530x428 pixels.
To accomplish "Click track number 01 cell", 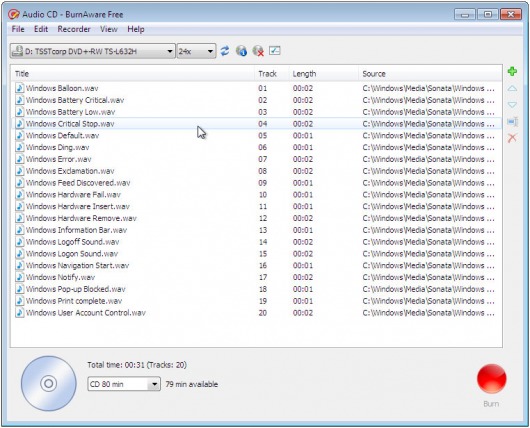I will [263, 88].
